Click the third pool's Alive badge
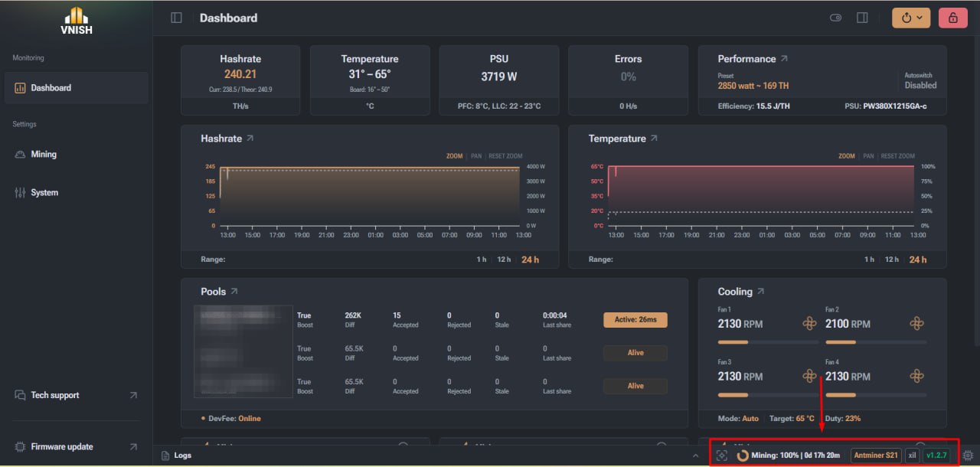980x467 pixels. 635,386
